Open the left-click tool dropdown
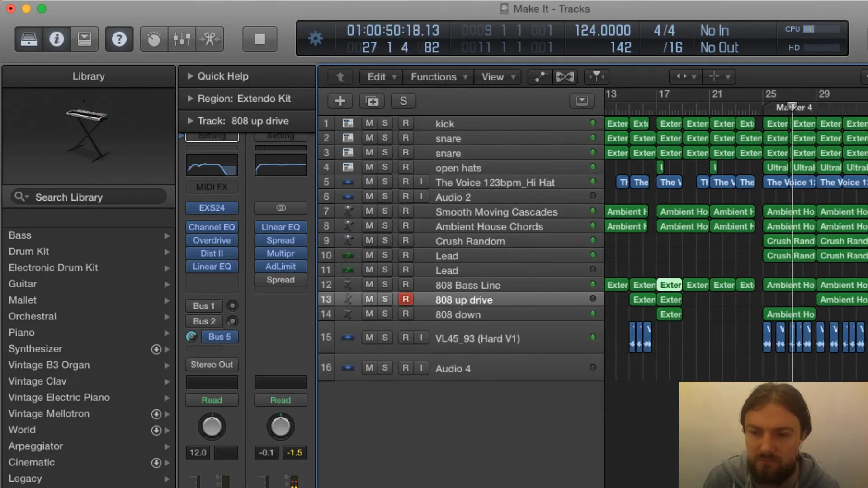This screenshot has width=868, height=488. coord(686,77)
